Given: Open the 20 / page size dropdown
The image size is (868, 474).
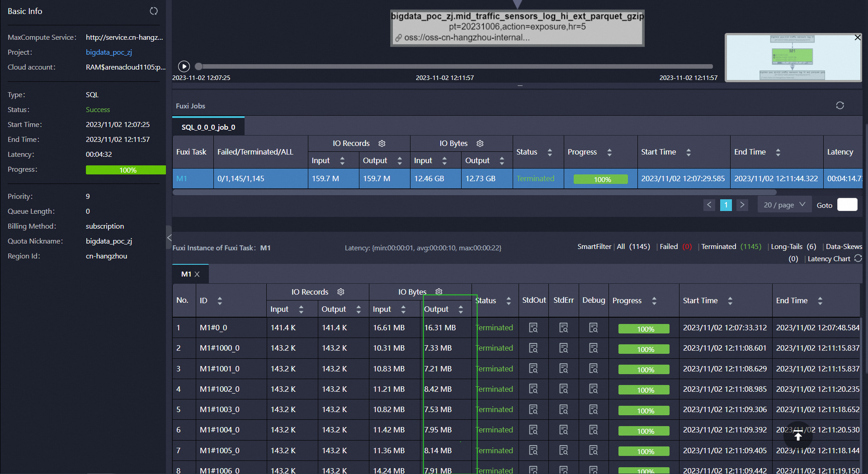Looking at the screenshot, I should (x=784, y=205).
